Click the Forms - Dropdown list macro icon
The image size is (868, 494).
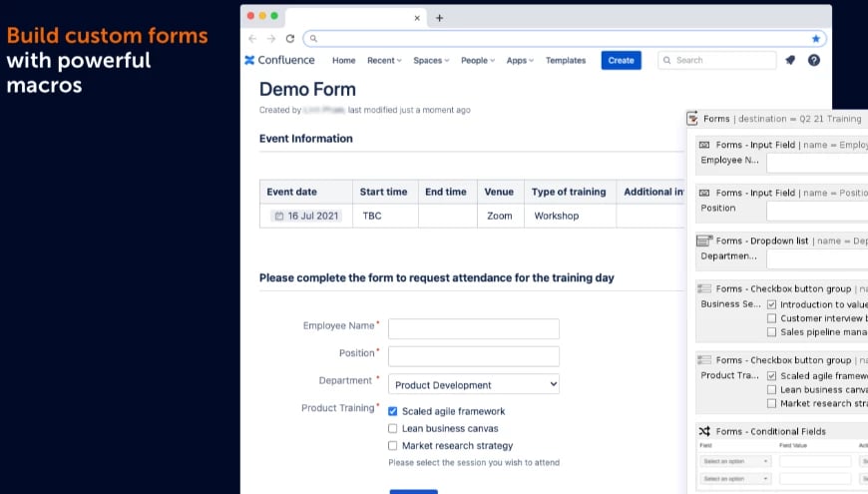point(704,241)
